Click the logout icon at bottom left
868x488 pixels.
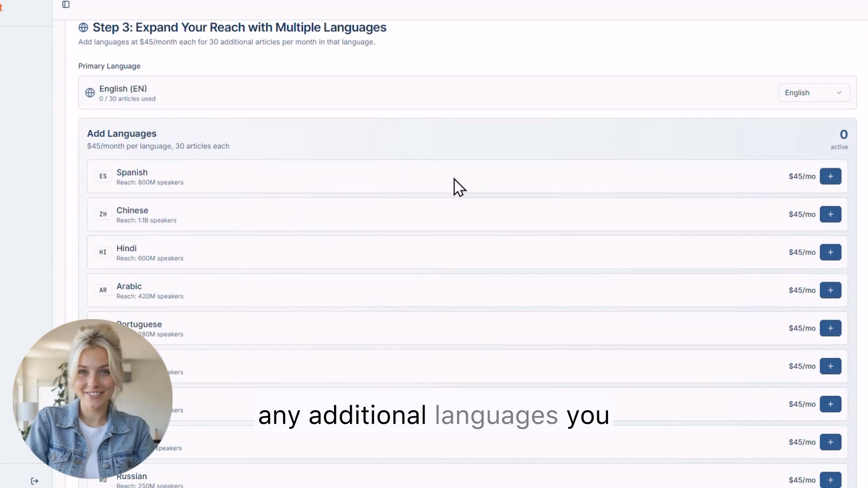coord(35,481)
